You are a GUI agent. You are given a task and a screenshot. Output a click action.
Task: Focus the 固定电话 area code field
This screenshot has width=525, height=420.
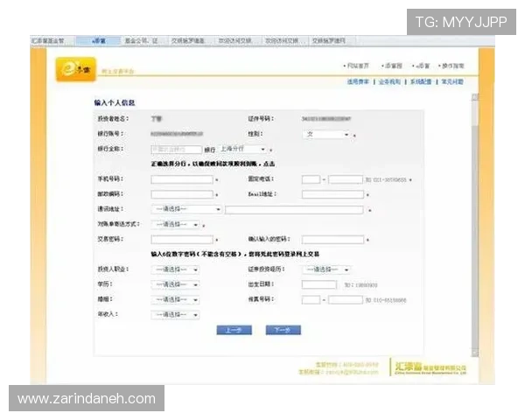coord(311,179)
